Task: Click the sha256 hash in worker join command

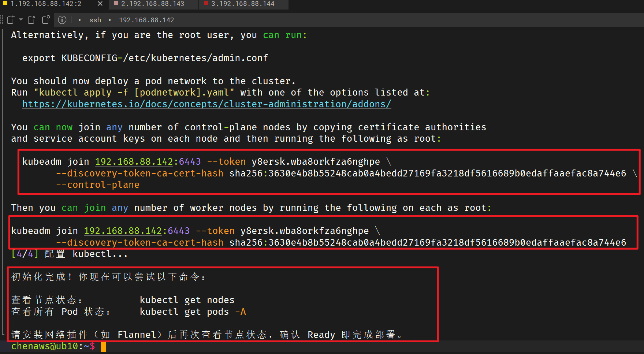Action: point(428,243)
